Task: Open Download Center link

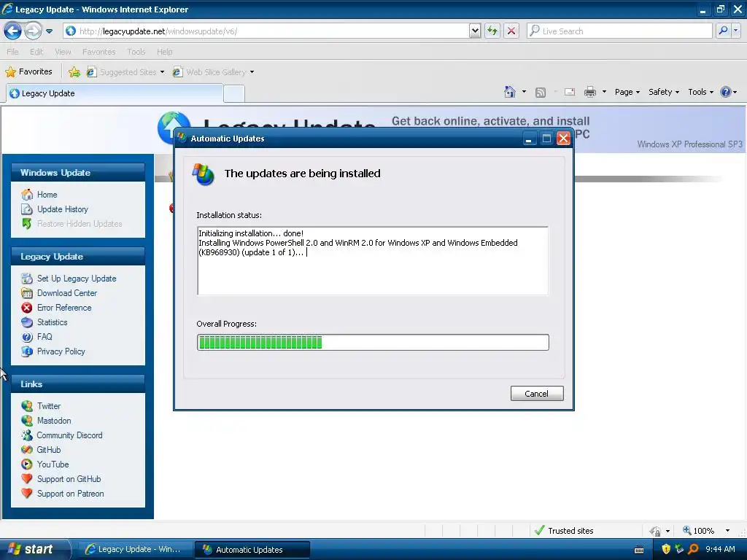Action: tap(67, 293)
